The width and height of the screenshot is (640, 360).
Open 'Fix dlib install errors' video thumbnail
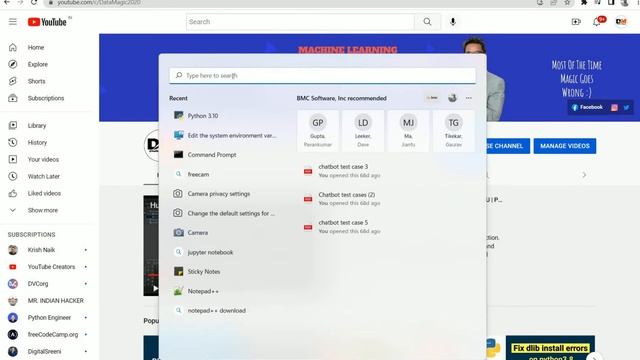point(550,348)
